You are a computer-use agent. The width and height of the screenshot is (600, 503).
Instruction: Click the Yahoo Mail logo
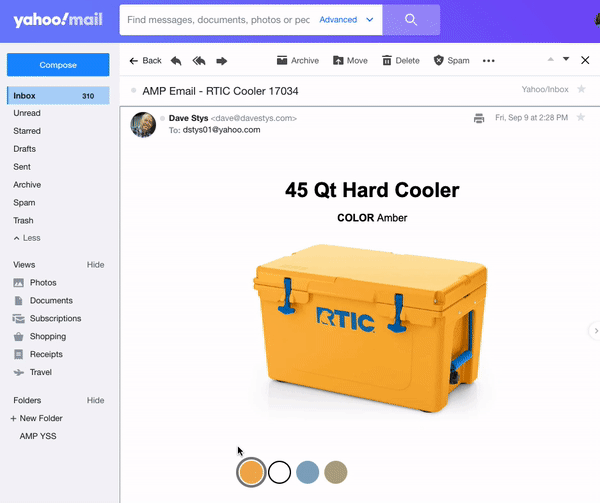[x=58, y=20]
